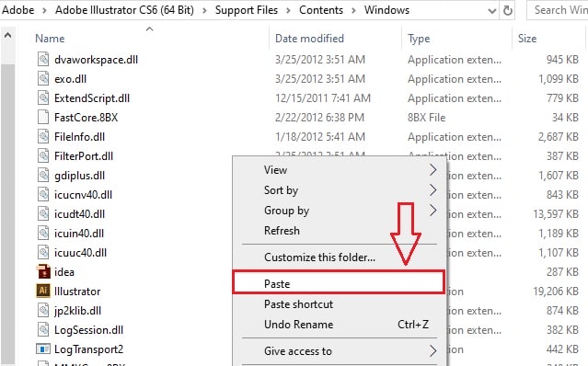Select the LogSession.dll file icon
588x366 pixels.
pyautogui.click(x=43, y=329)
